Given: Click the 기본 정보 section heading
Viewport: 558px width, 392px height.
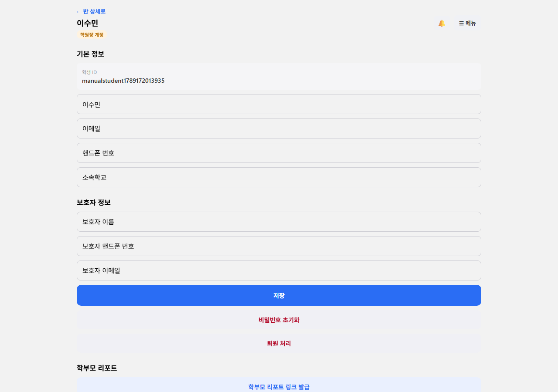Looking at the screenshot, I should (90, 54).
